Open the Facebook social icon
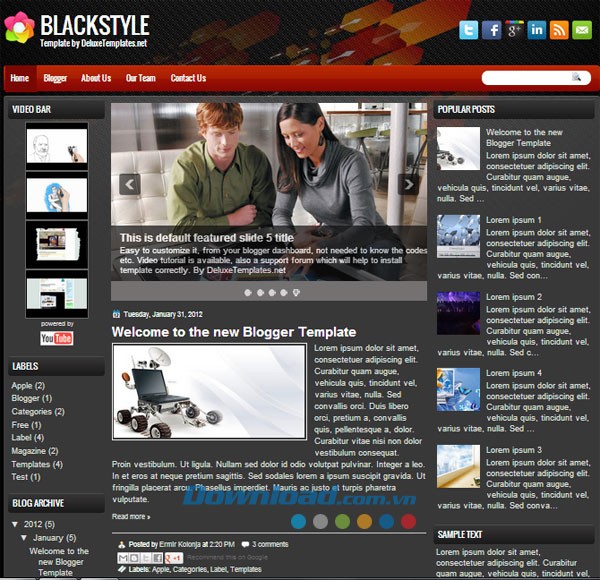The image size is (600, 580). 491,30
